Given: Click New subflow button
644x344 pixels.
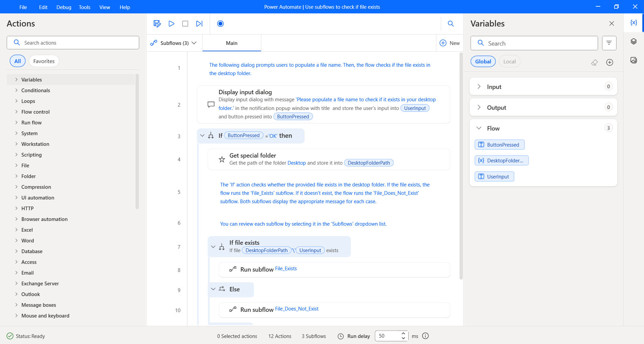Looking at the screenshot, I should coord(450,43).
